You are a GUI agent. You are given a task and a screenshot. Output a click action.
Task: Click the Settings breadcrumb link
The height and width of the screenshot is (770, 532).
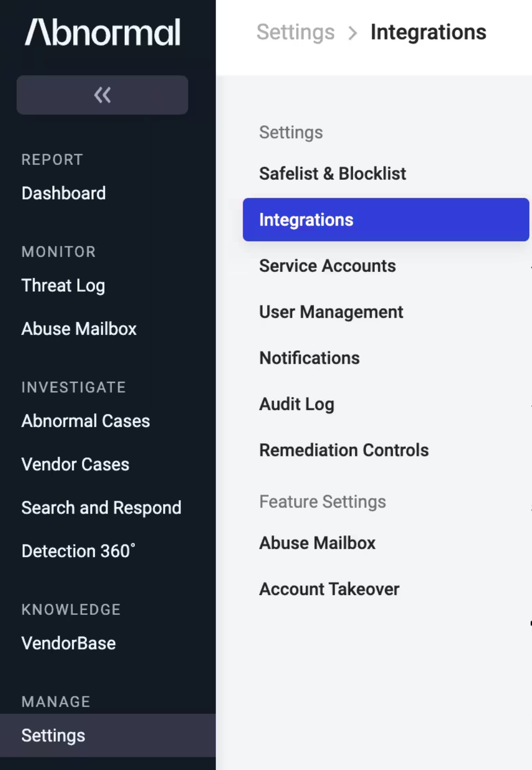[295, 32]
